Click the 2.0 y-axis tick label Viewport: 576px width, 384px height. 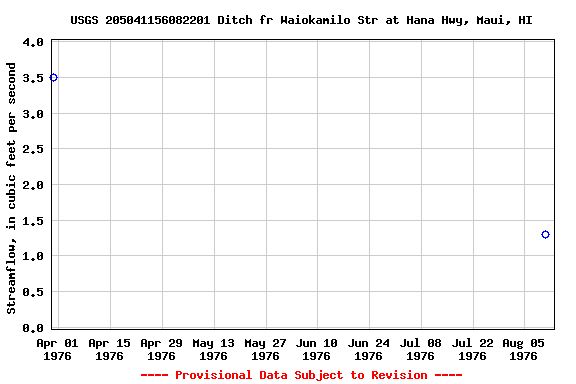[x=33, y=185]
